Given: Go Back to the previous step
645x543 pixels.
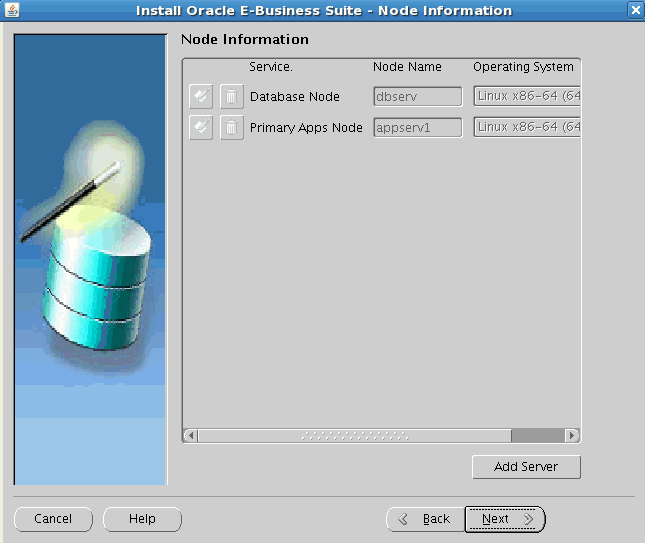Looking at the screenshot, I should click(x=426, y=519).
